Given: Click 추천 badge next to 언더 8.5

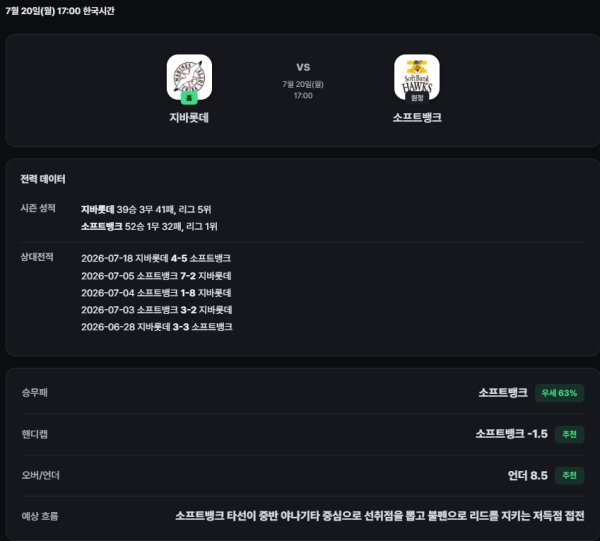Looking at the screenshot, I should click(569, 476).
